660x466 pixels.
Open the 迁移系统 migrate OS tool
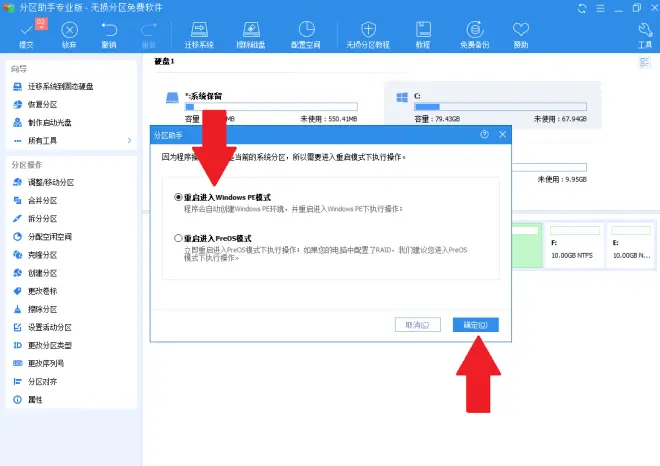(x=199, y=35)
